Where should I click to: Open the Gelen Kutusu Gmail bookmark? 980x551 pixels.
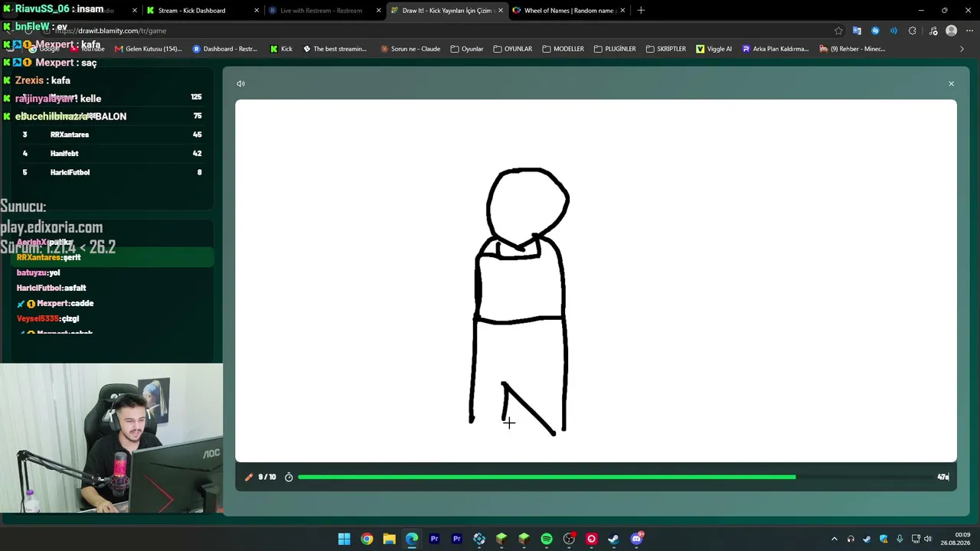[x=149, y=49]
